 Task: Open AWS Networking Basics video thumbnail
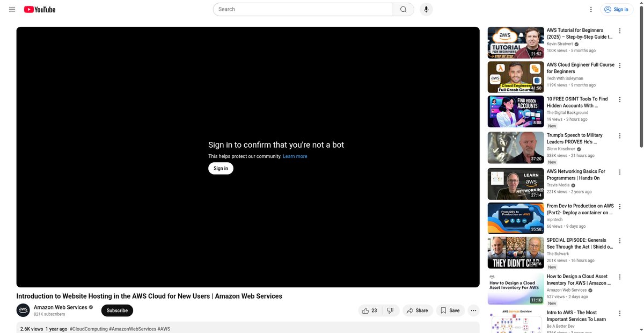tap(515, 184)
